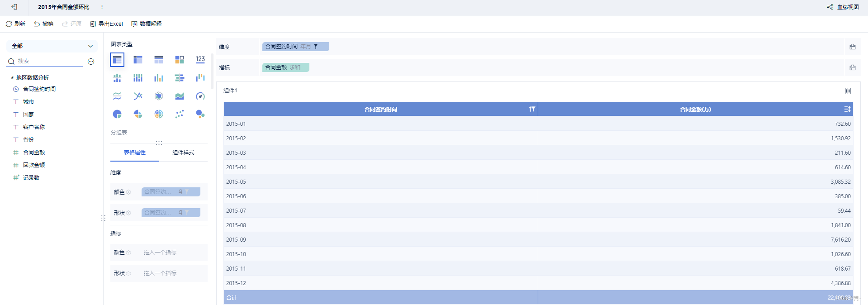
Task: Select the color block treemap chart type
Action: tap(180, 60)
